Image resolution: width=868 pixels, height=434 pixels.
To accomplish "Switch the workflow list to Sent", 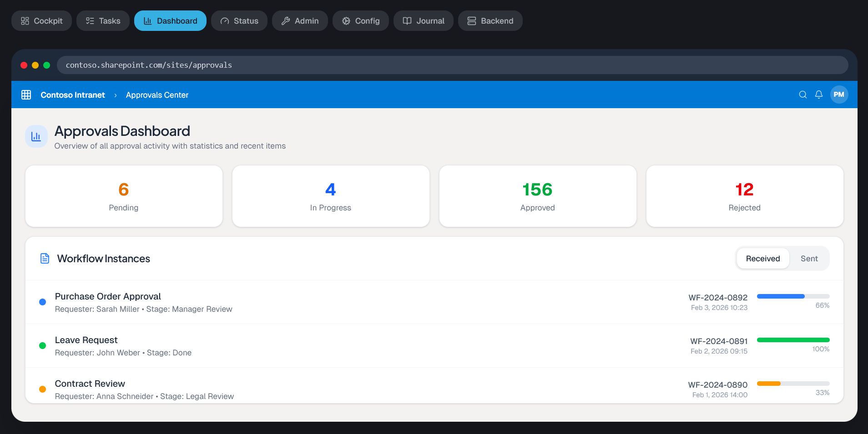I will coord(808,258).
